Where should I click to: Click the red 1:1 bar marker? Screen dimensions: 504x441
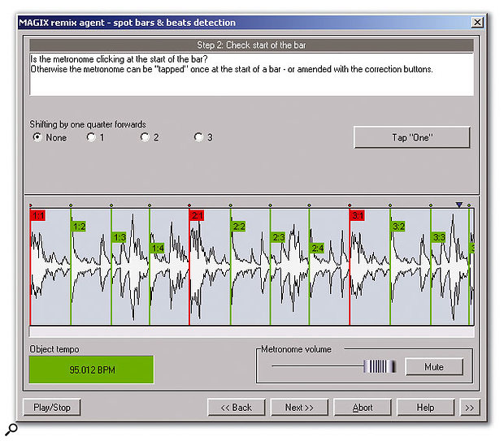point(38,215)
